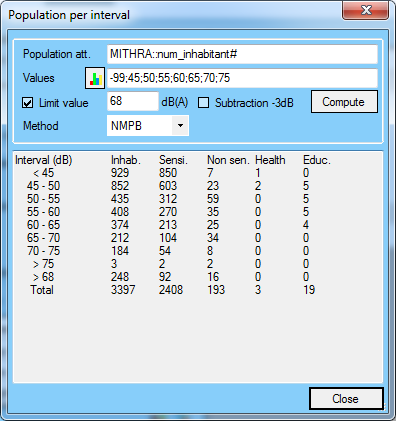This screenshot has height=421, width=396.
Task: Select the '55 - 60' interval row label
Action: [43, 212]
